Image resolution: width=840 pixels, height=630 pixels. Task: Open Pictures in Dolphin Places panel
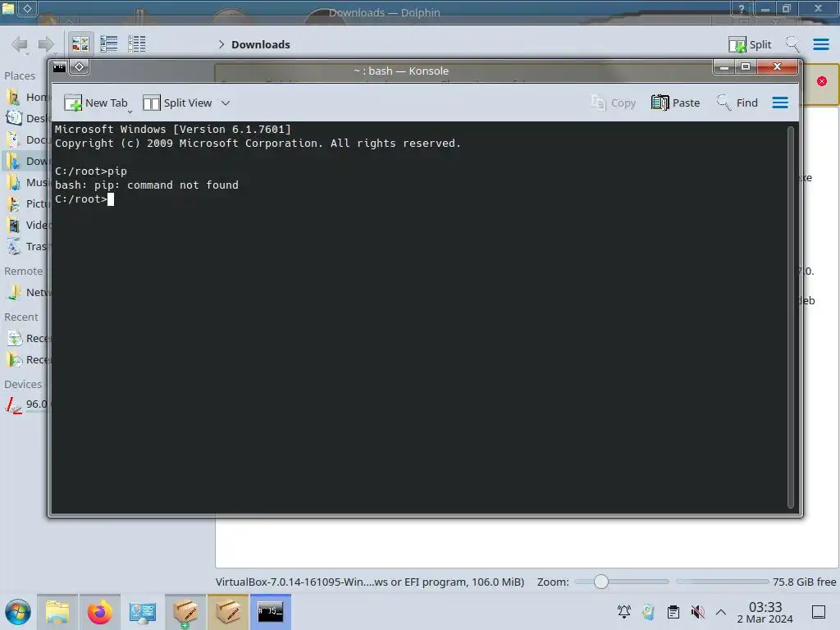[27, 204]
